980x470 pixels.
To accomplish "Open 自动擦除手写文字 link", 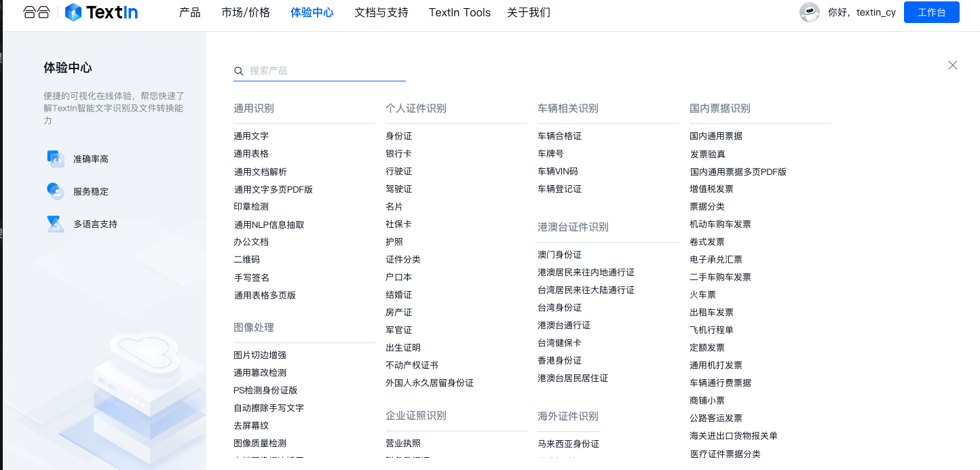I will 269,408.
